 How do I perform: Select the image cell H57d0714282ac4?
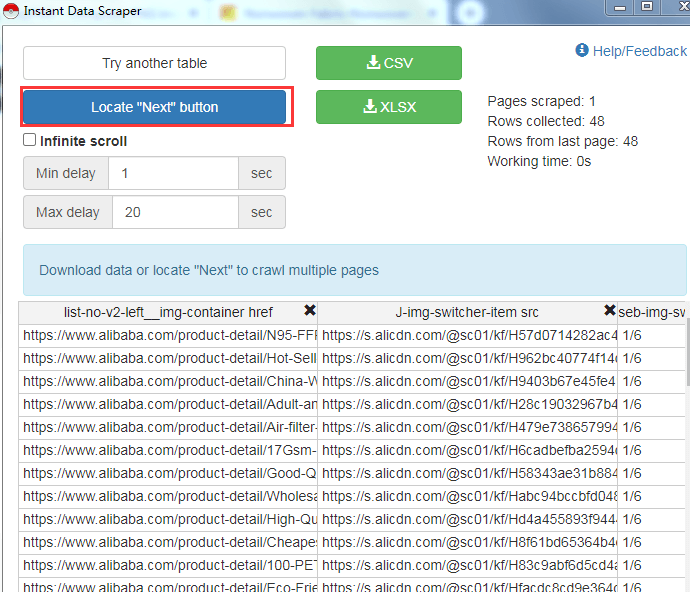click(x=467, y=335)
